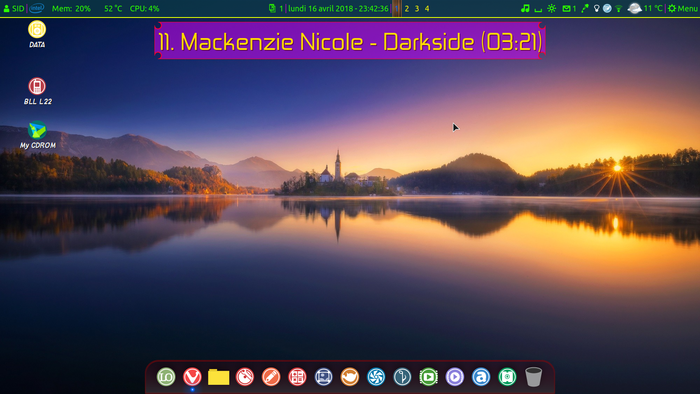Image resolution: width=700 pixels, height=394 pixels.
Task: Open the My CDROM desktop icon
Action: (x=38, y=135)
